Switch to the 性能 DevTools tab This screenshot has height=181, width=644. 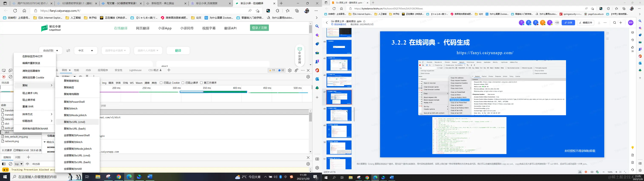pos(76,70)
